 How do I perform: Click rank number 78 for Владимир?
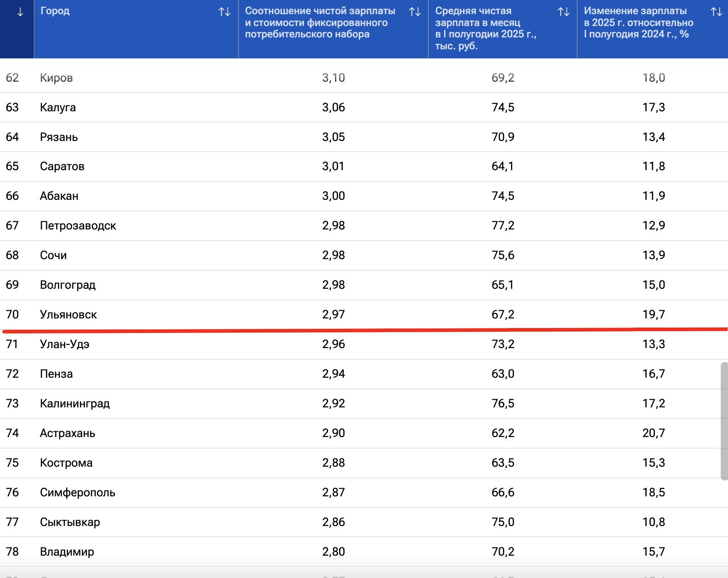[x=12, y=552]
